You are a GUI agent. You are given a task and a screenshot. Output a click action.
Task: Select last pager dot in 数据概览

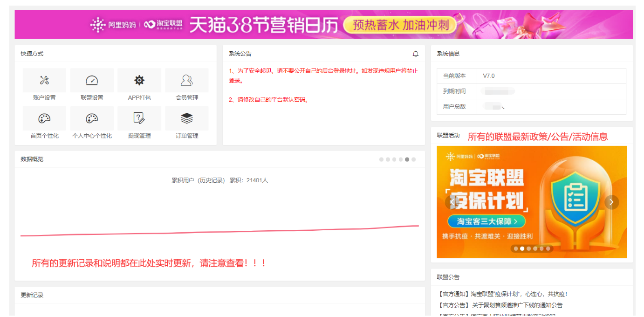[414, 159]
